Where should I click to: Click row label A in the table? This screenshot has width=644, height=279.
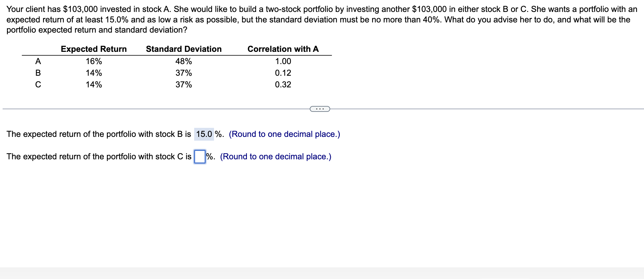(x=38, y=61)
